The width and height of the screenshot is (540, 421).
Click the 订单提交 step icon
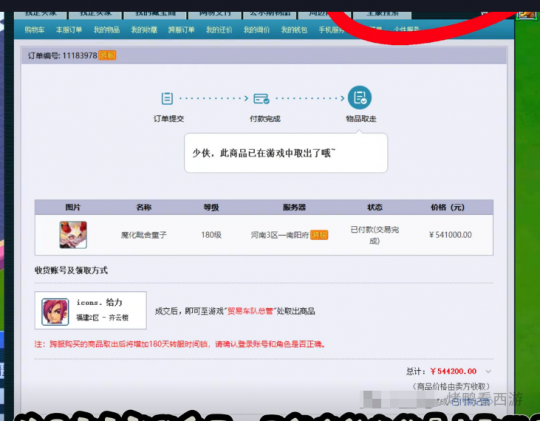167,99
